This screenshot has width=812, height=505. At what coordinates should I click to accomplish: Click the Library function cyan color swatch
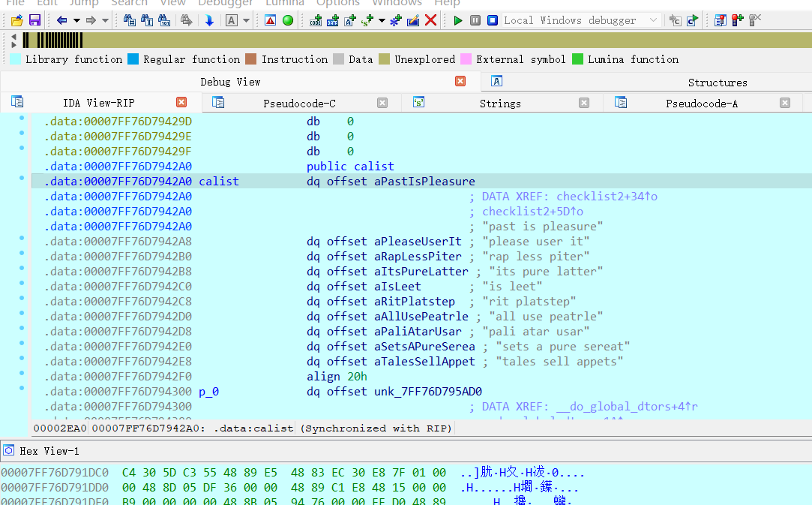tap(16, 59)
